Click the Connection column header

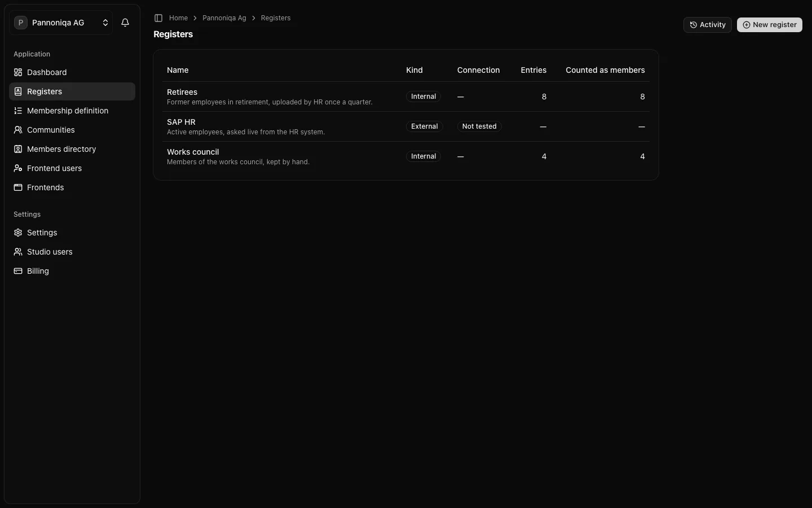pyautogui.click(x=478, y=70)
